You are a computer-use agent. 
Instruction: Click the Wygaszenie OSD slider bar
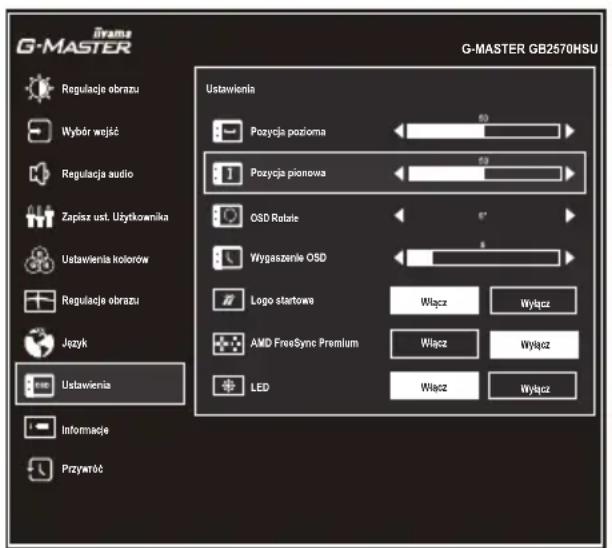(x=483, y=258)
